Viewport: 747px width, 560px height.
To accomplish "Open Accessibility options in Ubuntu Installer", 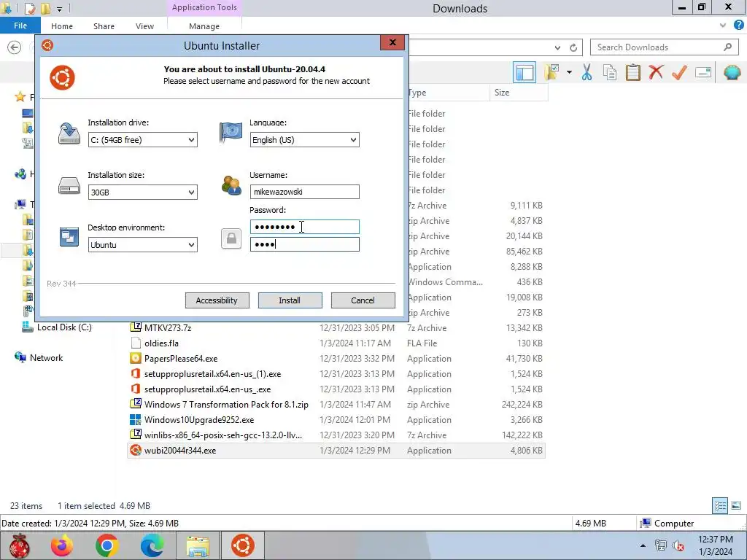I will pyautogui.click(x=217, y=300).
